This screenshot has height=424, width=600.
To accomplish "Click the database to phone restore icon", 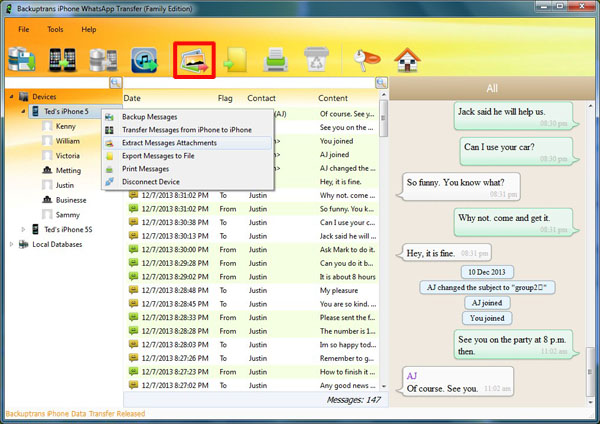I will pyautogui.click(x=103, y=60).
